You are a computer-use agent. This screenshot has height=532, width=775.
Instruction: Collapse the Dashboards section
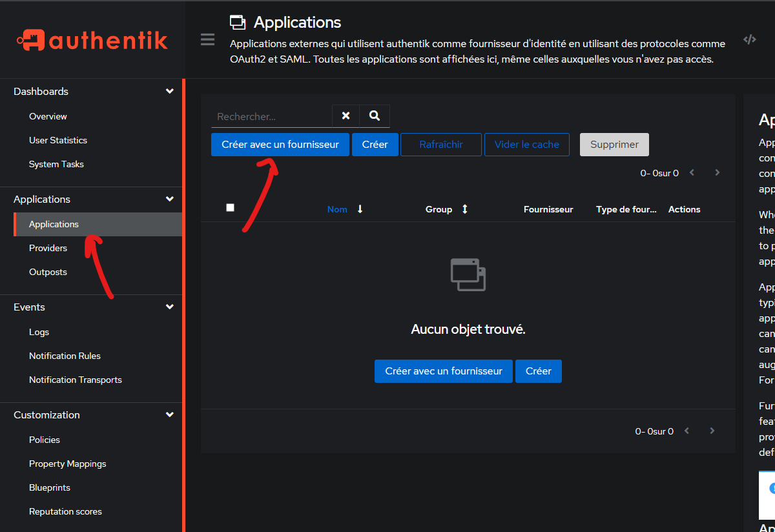pyautogui.click(x=169, y=91)
